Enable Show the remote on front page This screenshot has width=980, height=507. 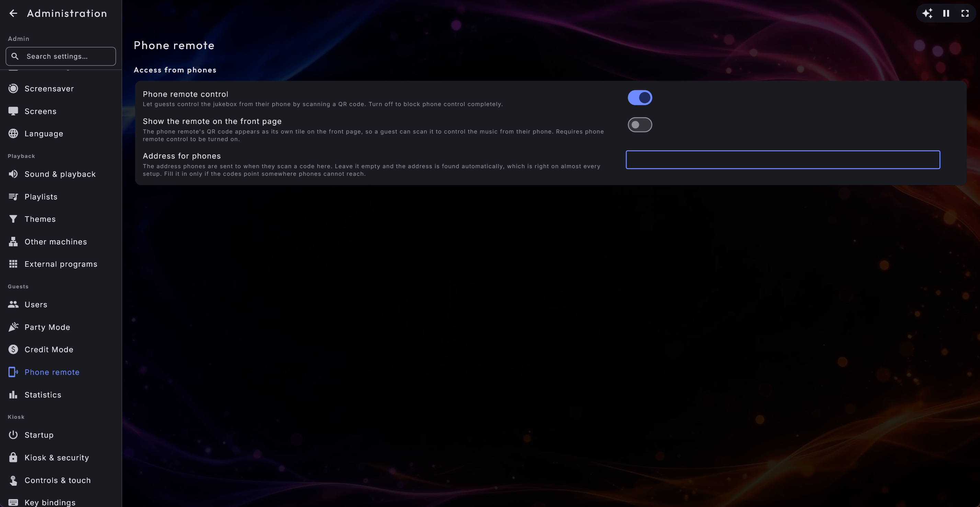639,125
